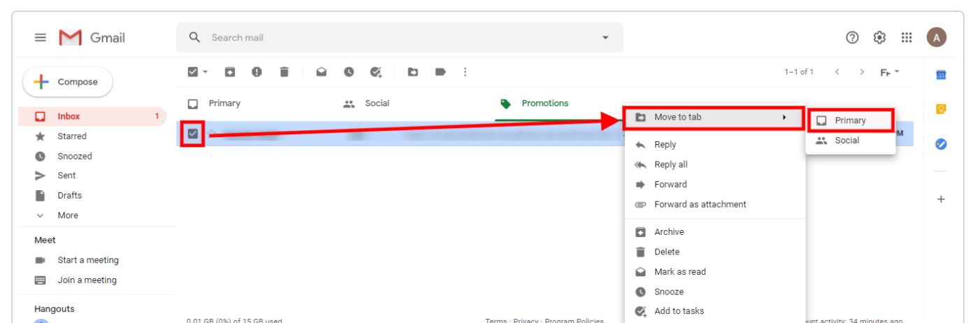Screen dimensions: 980x323
Task: Choose Snooze in the context menu
Action: click(714, 292)
